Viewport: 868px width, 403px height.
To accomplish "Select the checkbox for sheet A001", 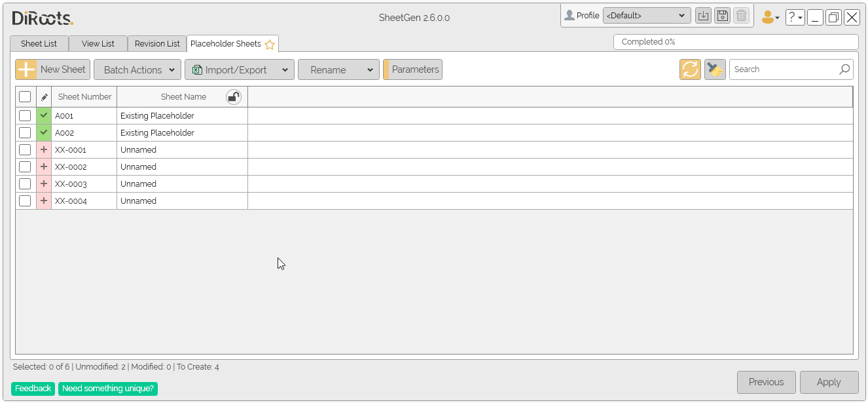I will (x=25, y=115).
